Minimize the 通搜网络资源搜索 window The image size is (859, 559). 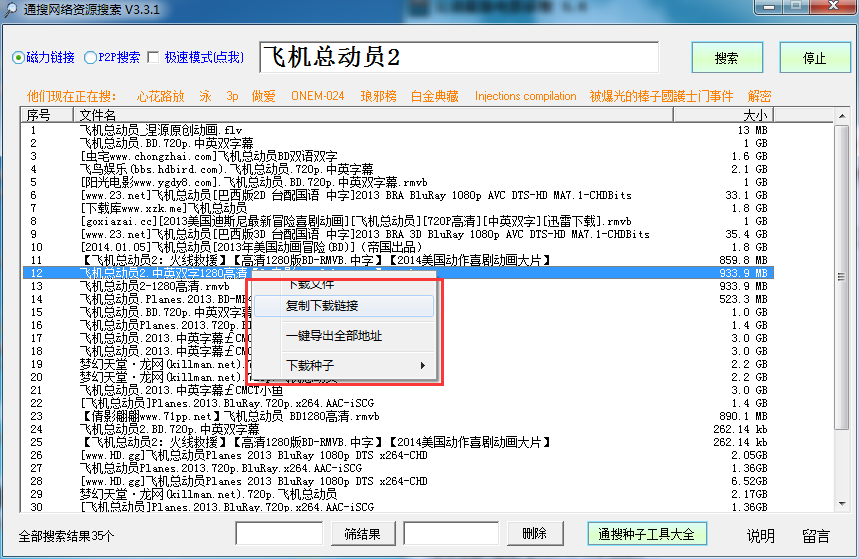(769, 7)
